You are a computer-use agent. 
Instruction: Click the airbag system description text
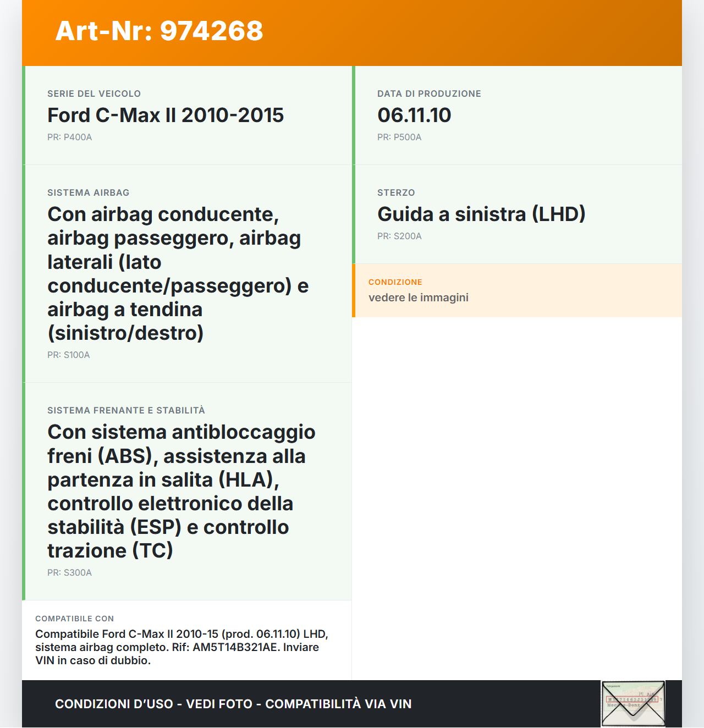[178, 273]
